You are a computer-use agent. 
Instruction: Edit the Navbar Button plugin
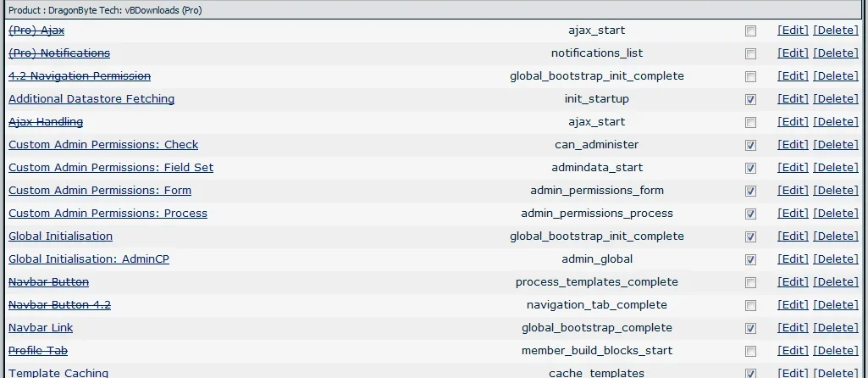point(793,282)
